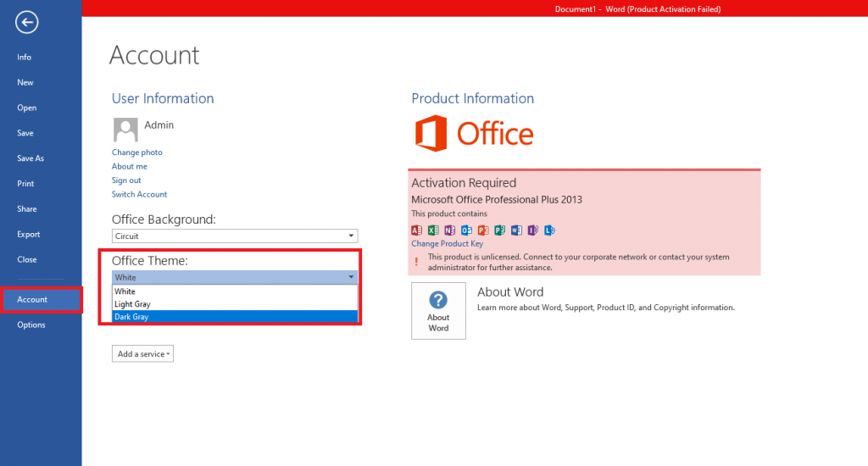This screenshot has height=466, width=868.
Task: Click the Access product icon
Action: click(x=417, y=230)
